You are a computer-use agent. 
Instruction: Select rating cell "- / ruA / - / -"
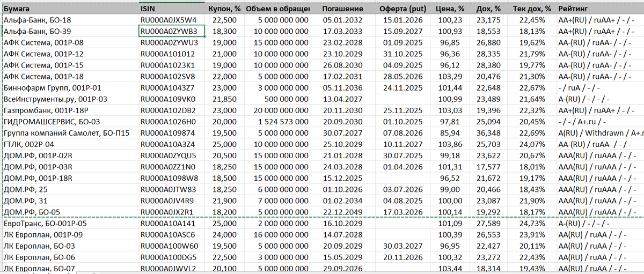pyautogui.click(x=599, y=88)
